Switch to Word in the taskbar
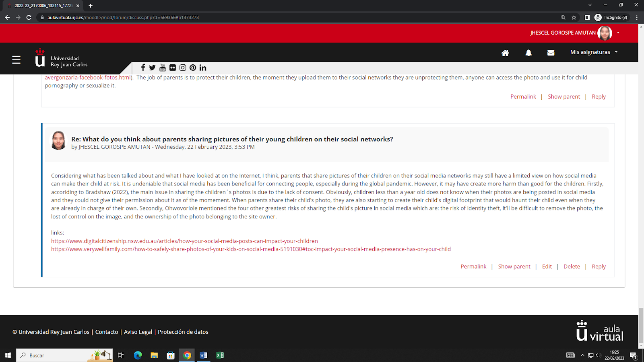This screenshot has width=644, height=362. (x=204, y=355)
